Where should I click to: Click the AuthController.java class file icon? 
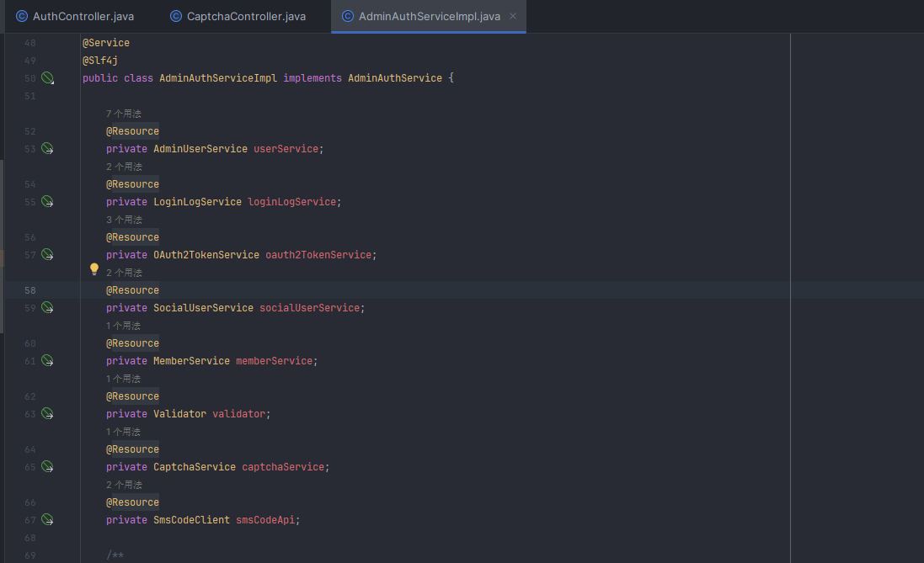pyautogui.click(x=22, y=17)
